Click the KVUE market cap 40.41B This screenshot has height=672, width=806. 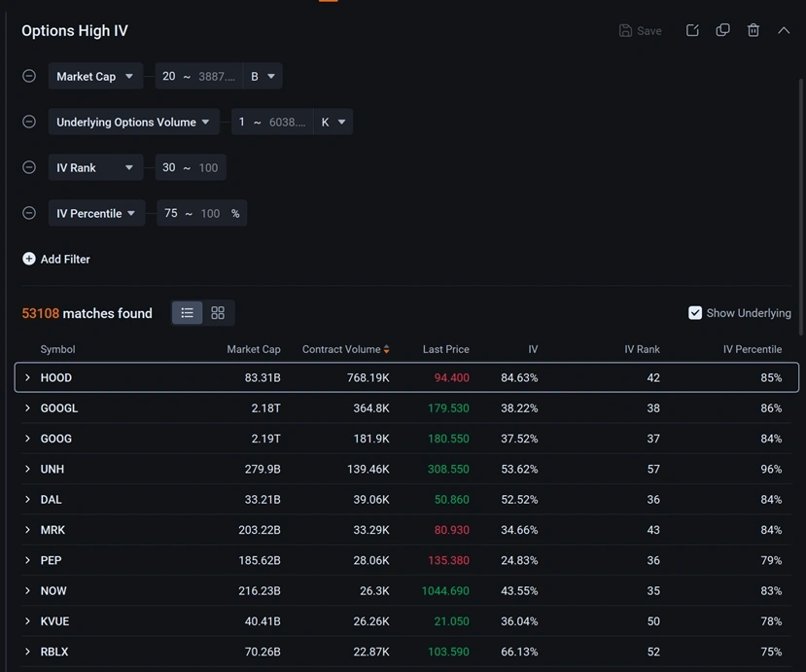pos(263,621)
